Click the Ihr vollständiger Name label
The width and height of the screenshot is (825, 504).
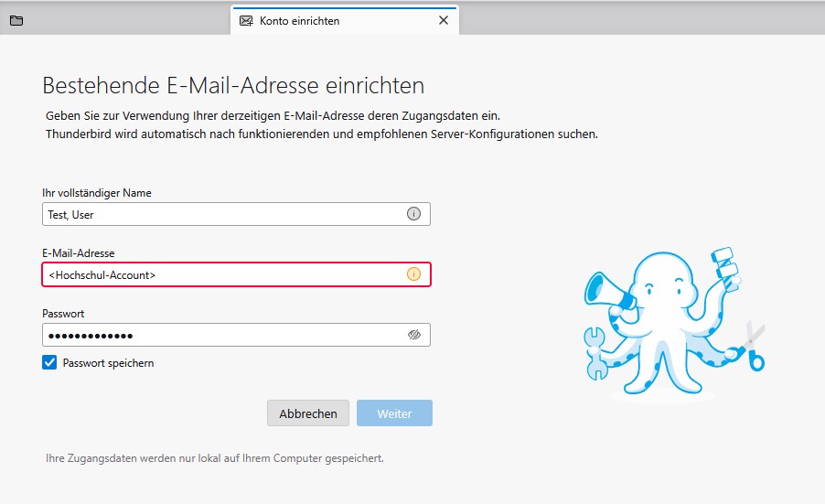[97, 193]
